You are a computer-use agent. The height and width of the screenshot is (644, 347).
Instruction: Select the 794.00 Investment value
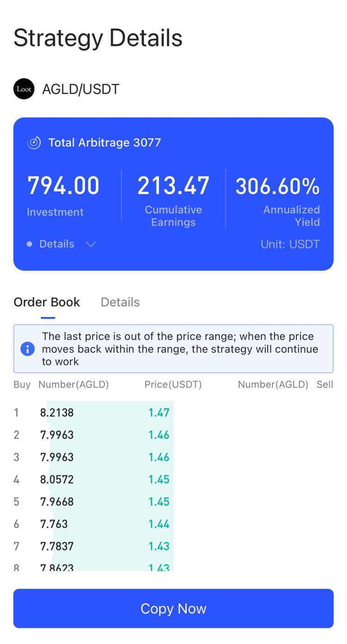click(x=63, y=186)
